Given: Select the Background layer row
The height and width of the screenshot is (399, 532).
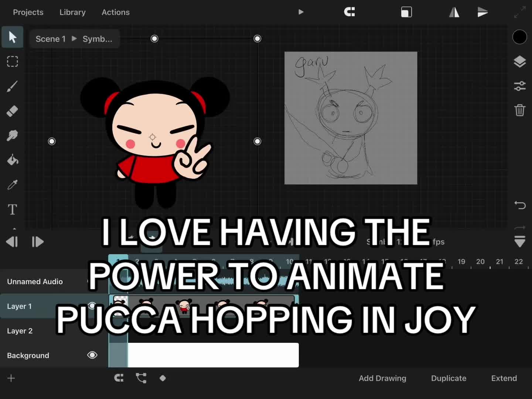Looking at the screenshot, I should (x=54, y=355).
